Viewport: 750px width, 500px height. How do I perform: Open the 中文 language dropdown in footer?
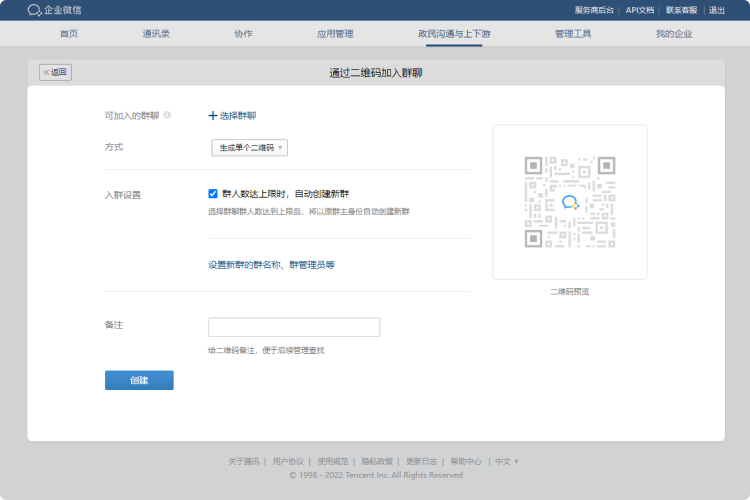click(x=507, y=461)
